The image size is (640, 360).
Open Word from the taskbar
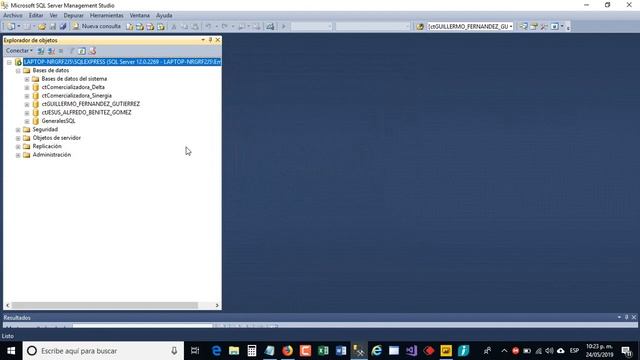pyautogui.click(x=341, y=351)
